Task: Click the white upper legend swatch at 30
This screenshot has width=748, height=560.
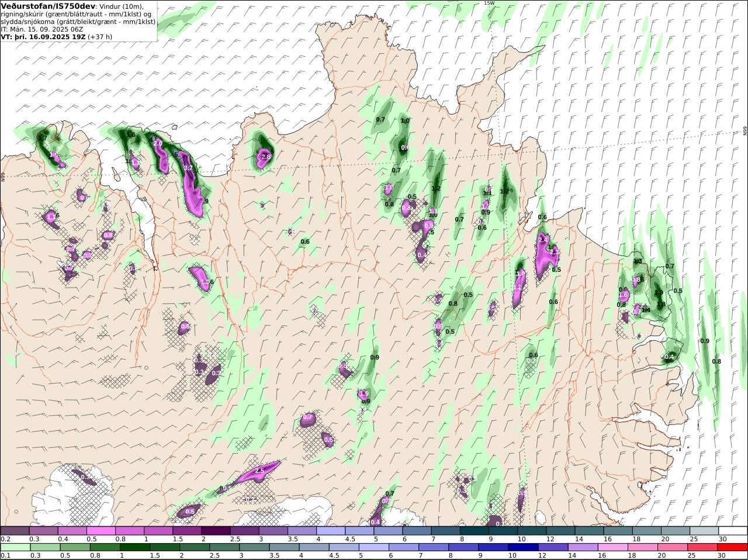Action: 733,531
